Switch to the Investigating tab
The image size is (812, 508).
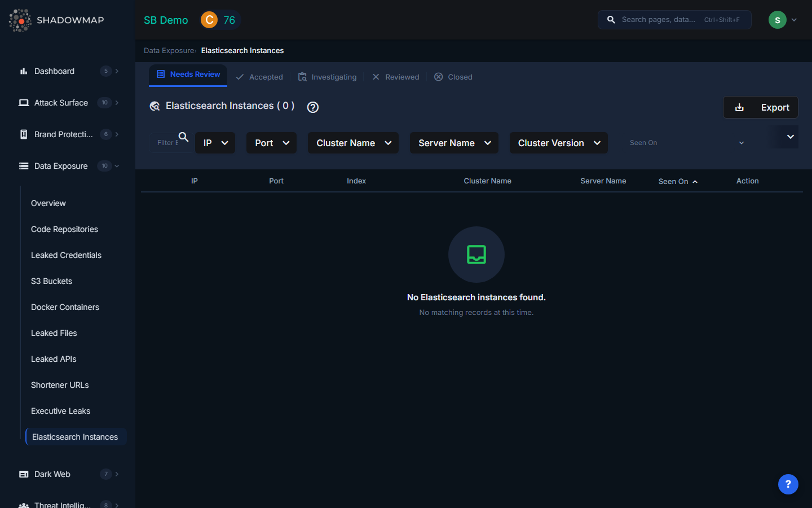[328, 77]
